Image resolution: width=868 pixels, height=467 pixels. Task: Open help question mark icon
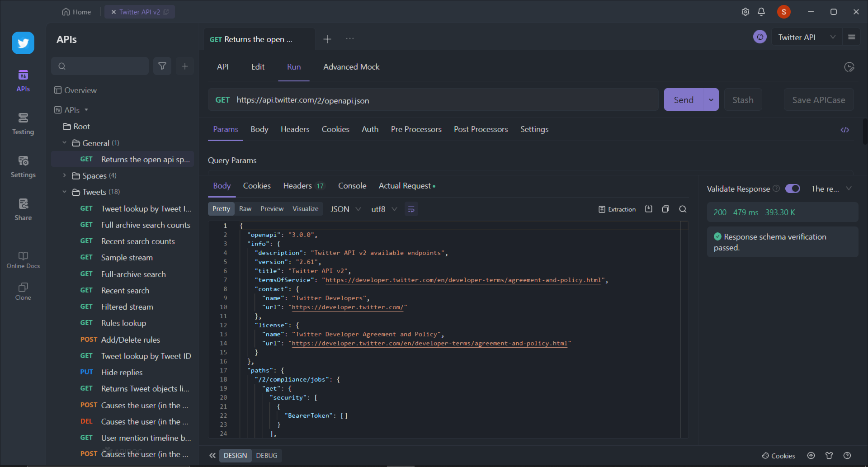click(x=847, y=456)
